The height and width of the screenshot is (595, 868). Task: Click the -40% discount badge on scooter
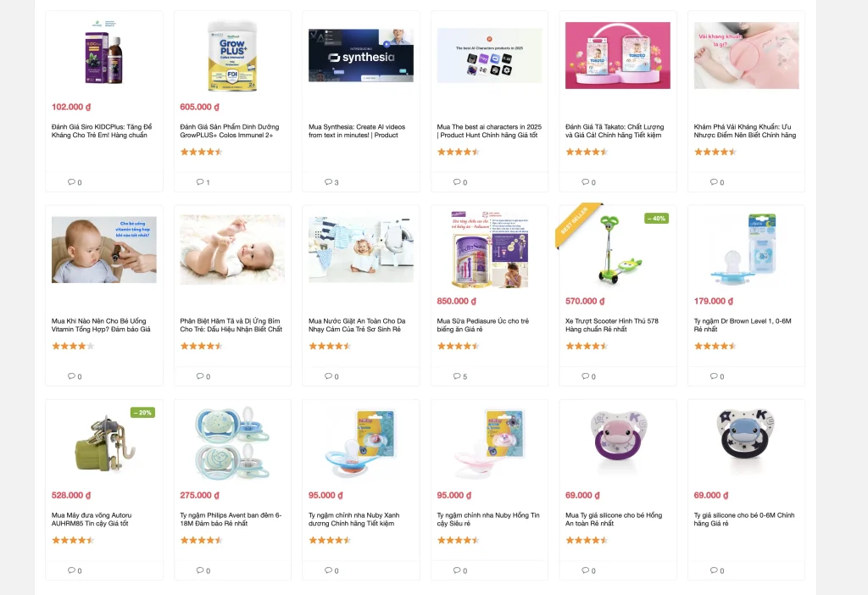click(x=657, y=219)
